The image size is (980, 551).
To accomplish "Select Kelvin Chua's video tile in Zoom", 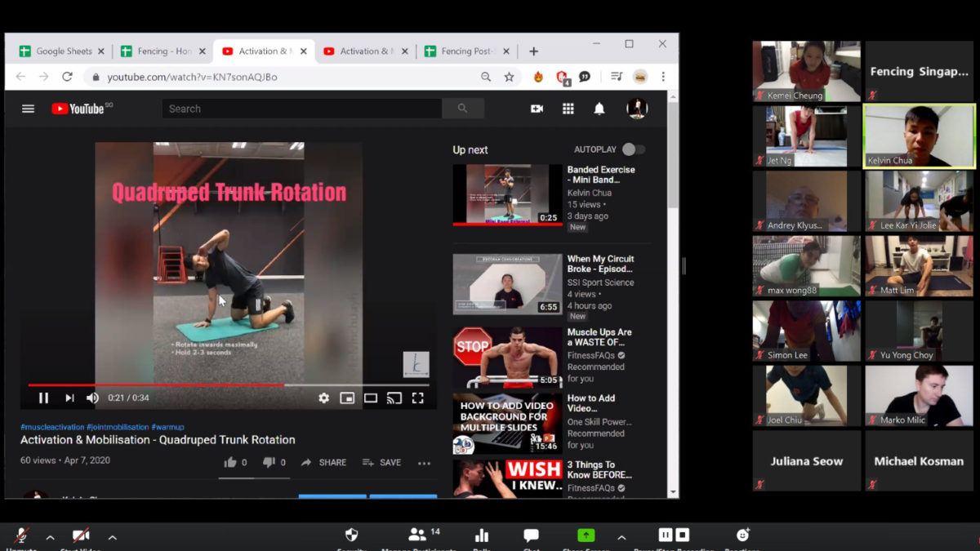I will (x=920, y=136).
